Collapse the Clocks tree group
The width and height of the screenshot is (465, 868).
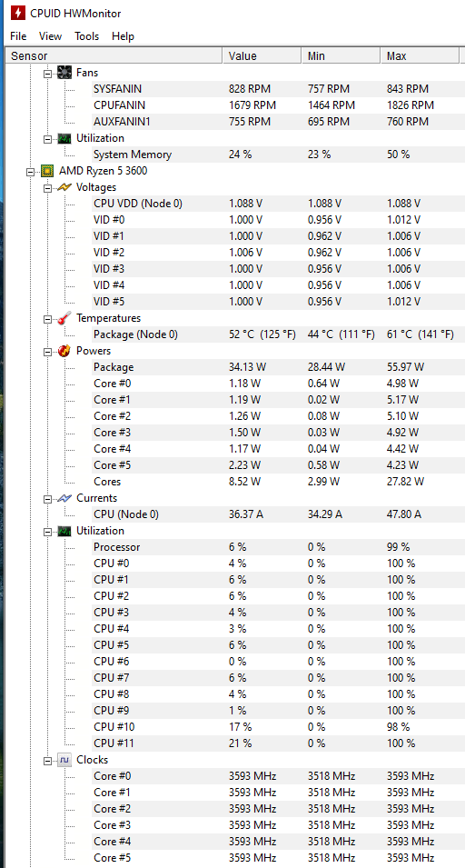(x=47, y=761)
